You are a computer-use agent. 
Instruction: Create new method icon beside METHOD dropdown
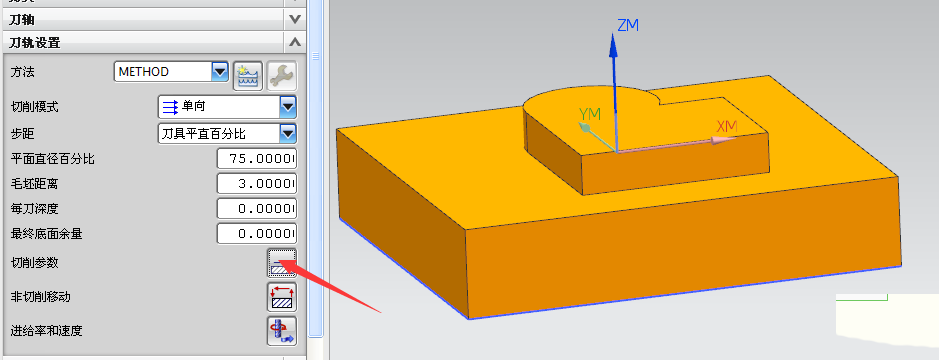coord(248,76)
